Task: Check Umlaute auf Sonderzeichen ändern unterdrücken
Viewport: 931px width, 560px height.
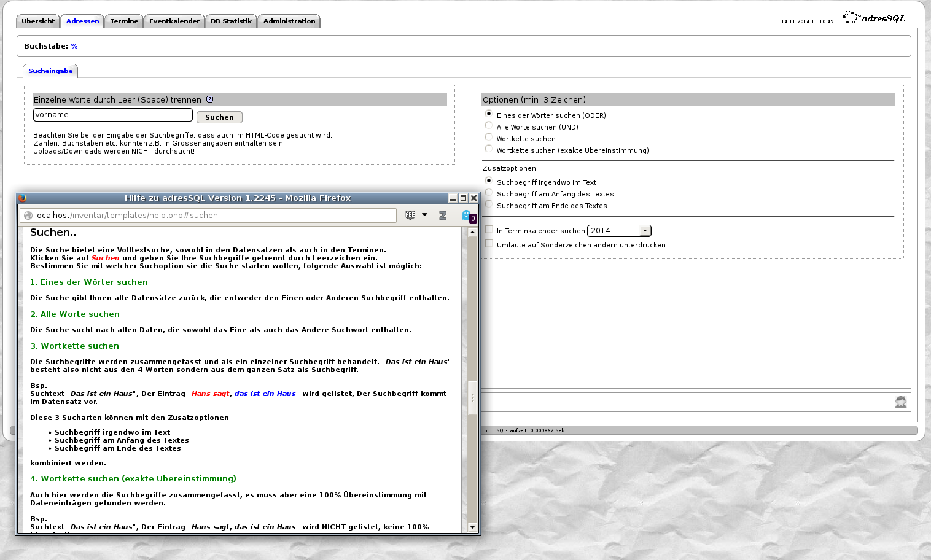Action: (488, 243)
